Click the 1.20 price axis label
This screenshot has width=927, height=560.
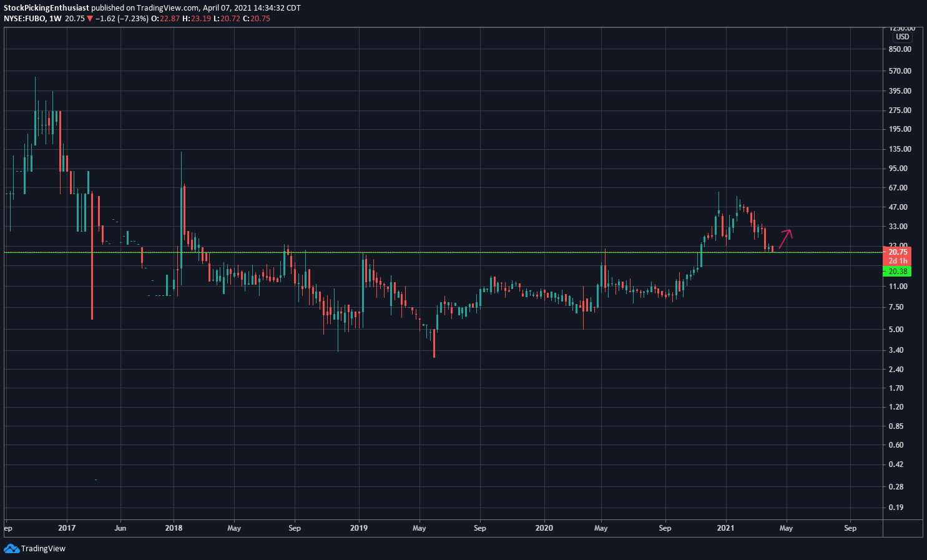click(896, 407)
